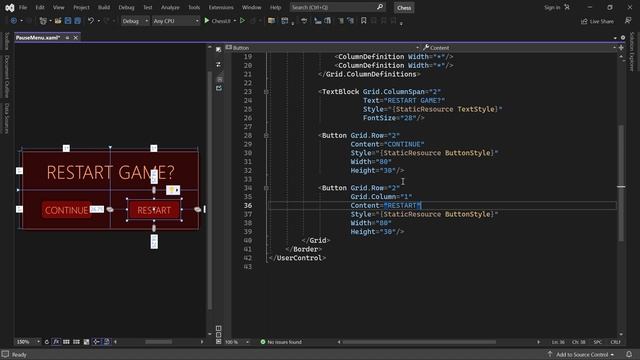Click the Visual Studio logo icon
Image resolution: width=640 pixels, height=360 pixels.
(x=9, y=7)
